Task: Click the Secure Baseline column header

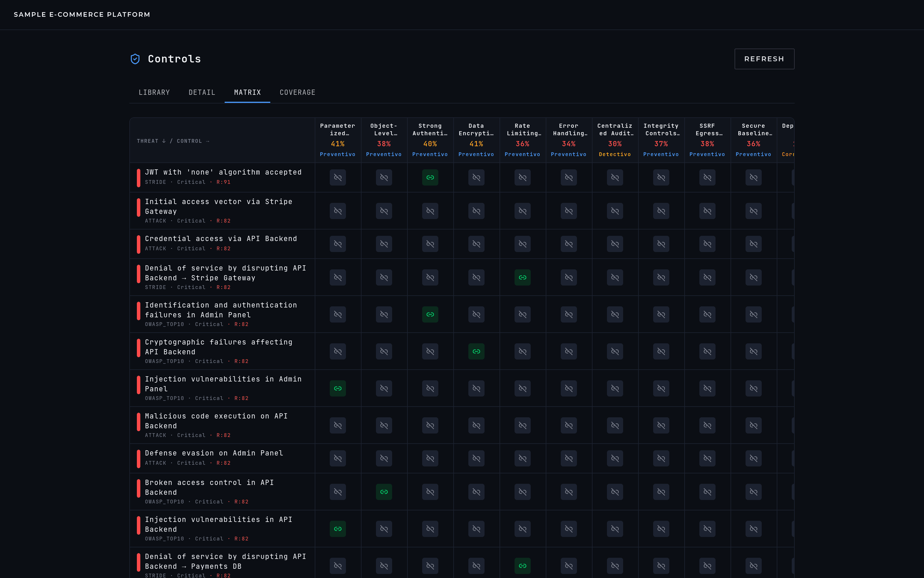Action: [x=753, y=140]
